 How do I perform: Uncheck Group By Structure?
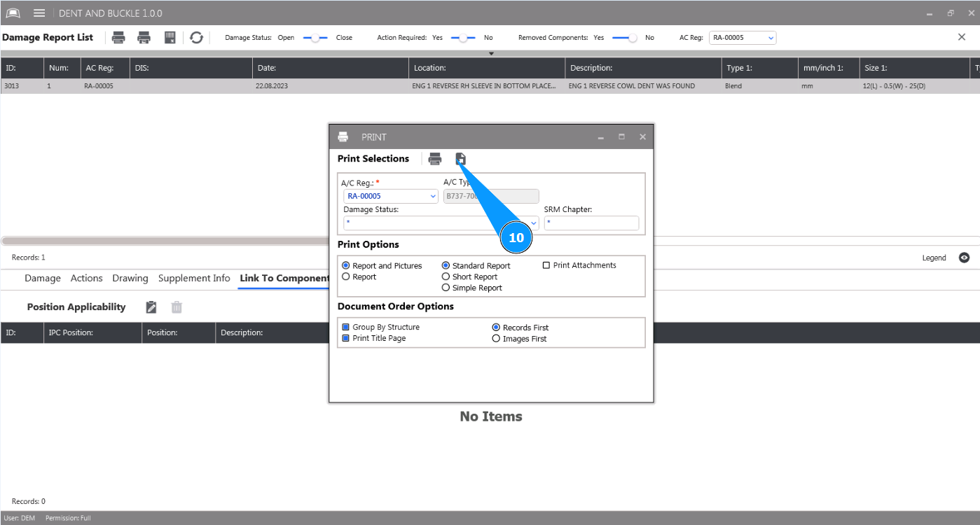tap(345, 327)
